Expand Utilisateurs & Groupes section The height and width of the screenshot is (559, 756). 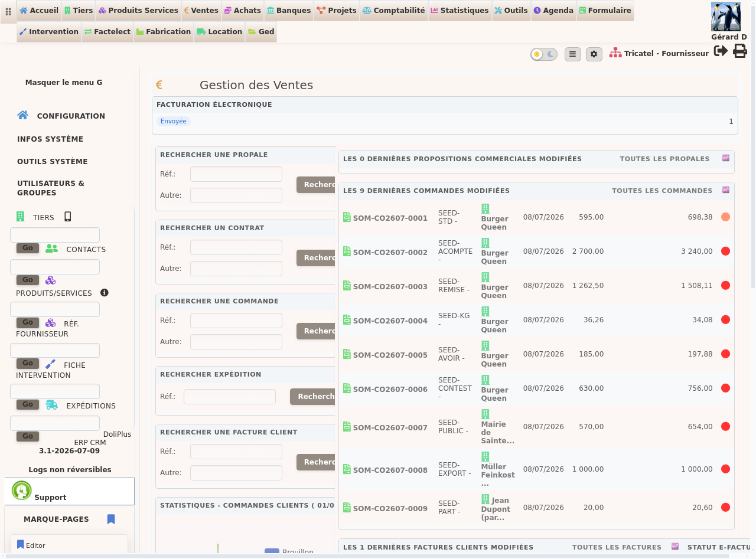click(51, 188)
